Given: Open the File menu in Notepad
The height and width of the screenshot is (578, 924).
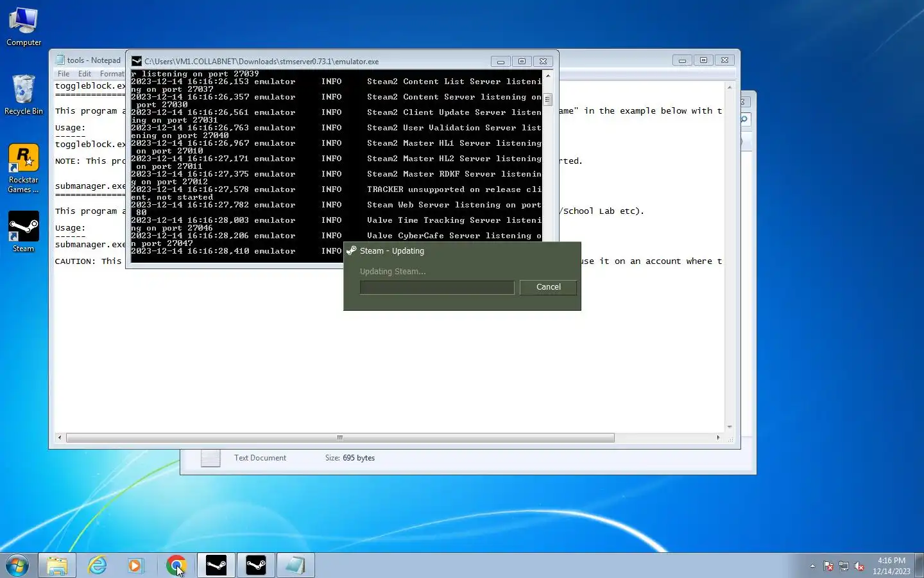Looking at the screenshot, I should pyautogui.click(x=64, y=74).
